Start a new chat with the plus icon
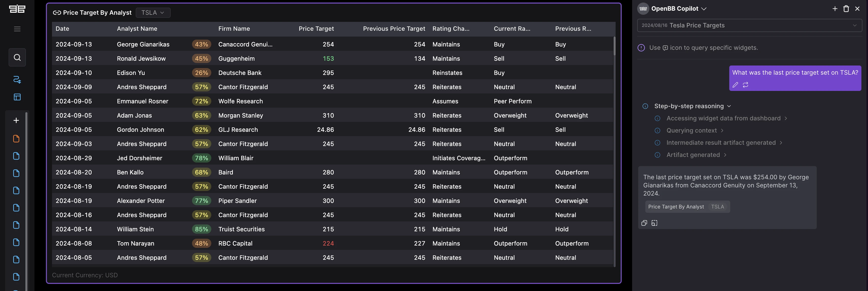The image size is (868, 291). (835, 9)
